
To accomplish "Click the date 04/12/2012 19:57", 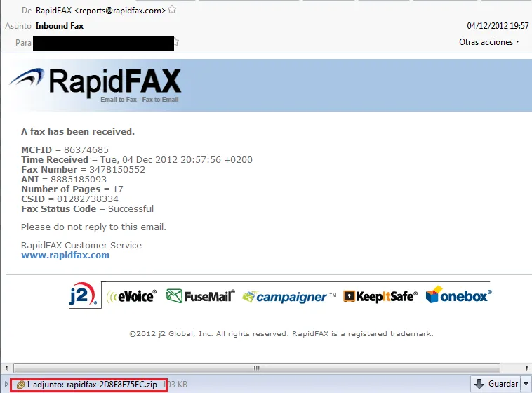I will pos(498,26).
